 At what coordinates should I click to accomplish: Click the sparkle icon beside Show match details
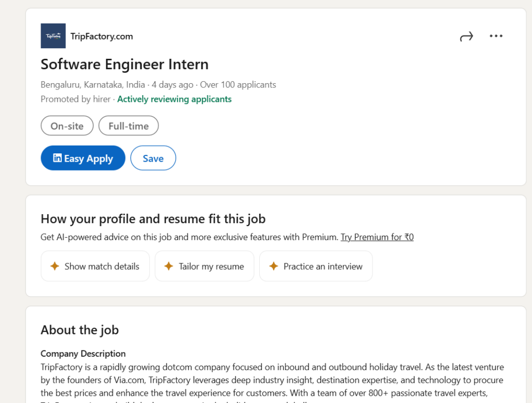[x=55, y=266]
